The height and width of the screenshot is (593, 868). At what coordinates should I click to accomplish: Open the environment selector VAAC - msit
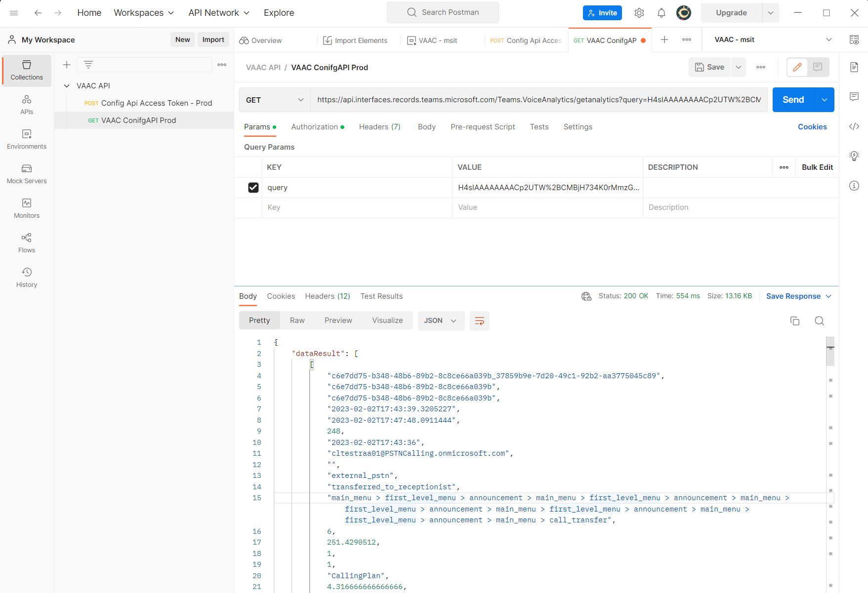(773, 40)
